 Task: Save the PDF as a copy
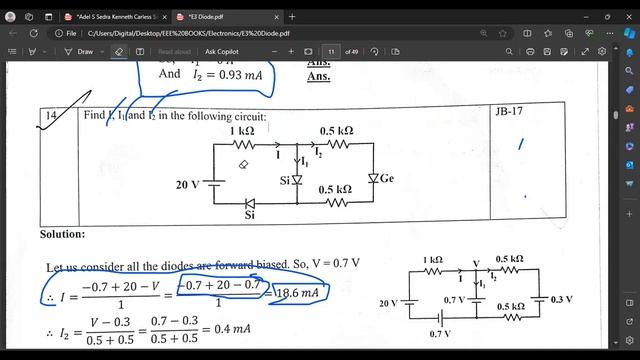(564, 51)
